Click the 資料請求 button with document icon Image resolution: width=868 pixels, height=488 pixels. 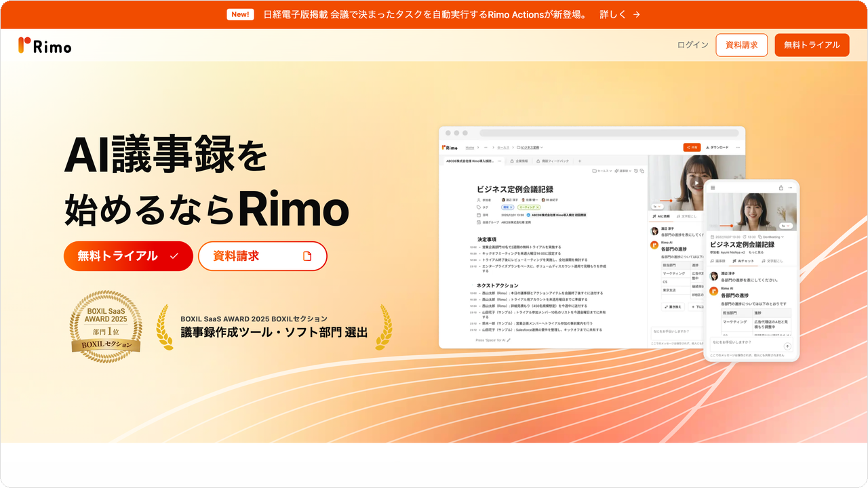click(262, 256)
